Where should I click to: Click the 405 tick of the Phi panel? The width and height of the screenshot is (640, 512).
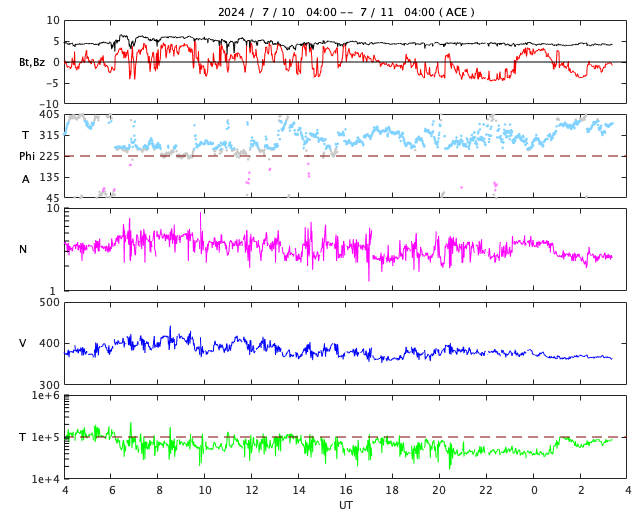[x=50, y=115]
